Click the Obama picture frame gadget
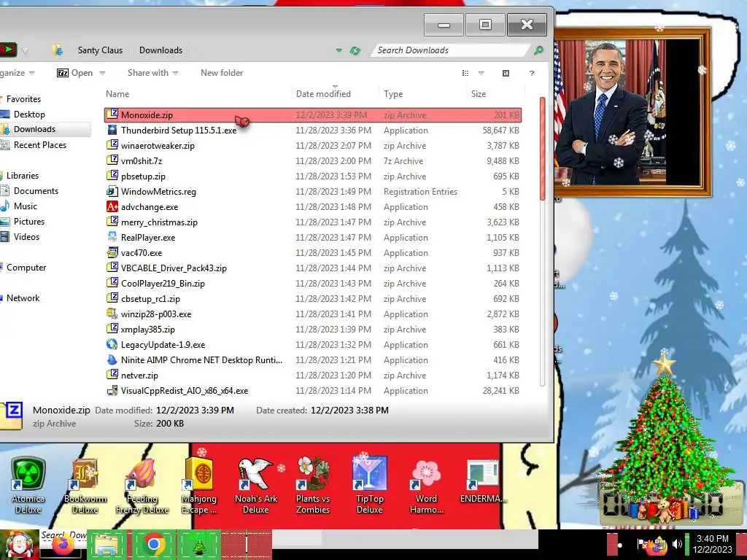 [632, 112]
